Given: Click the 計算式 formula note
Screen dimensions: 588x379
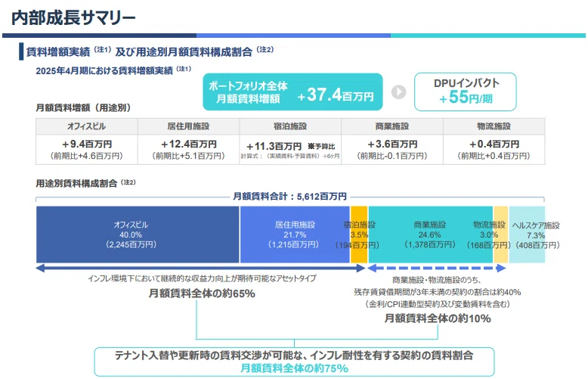Looking at the screenshot, I should (290, 156).
